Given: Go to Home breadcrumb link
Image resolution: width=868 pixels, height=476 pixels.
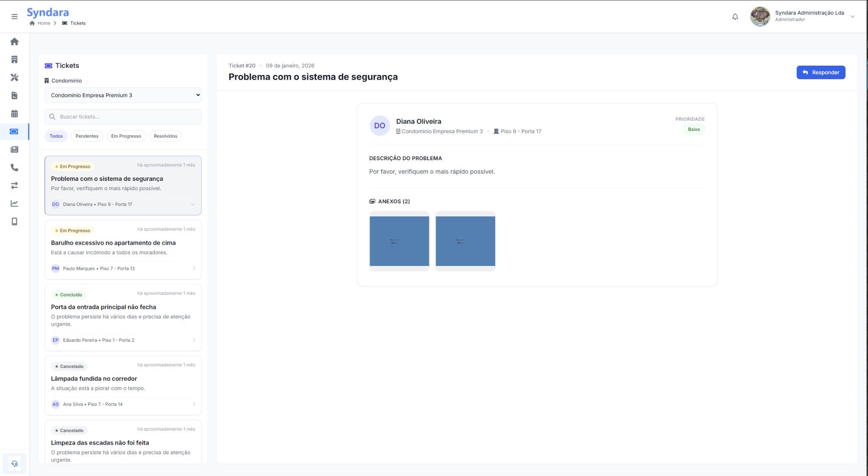Looking at the screenshot, I should point(43,23).
